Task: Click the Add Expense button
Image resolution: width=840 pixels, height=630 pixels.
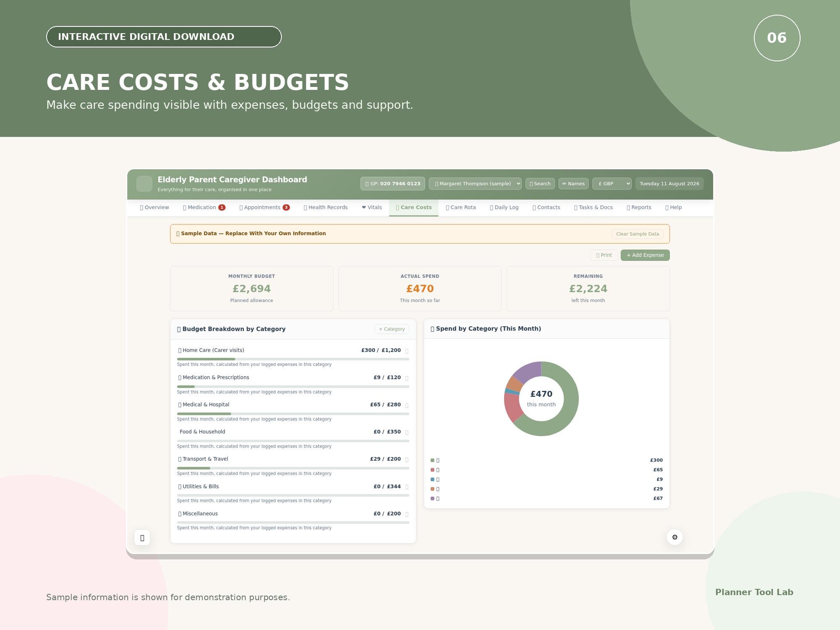Action: (x=645, y=255)
